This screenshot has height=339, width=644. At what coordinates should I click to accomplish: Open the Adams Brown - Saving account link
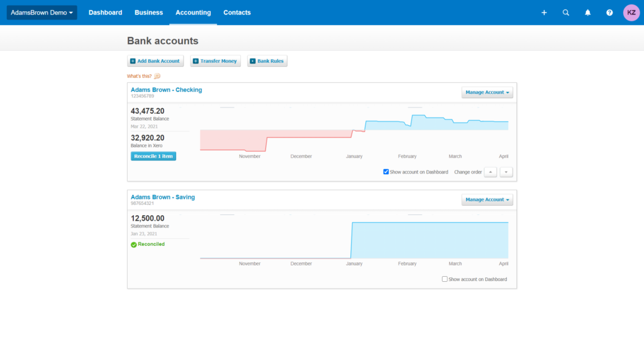[163, 197]
